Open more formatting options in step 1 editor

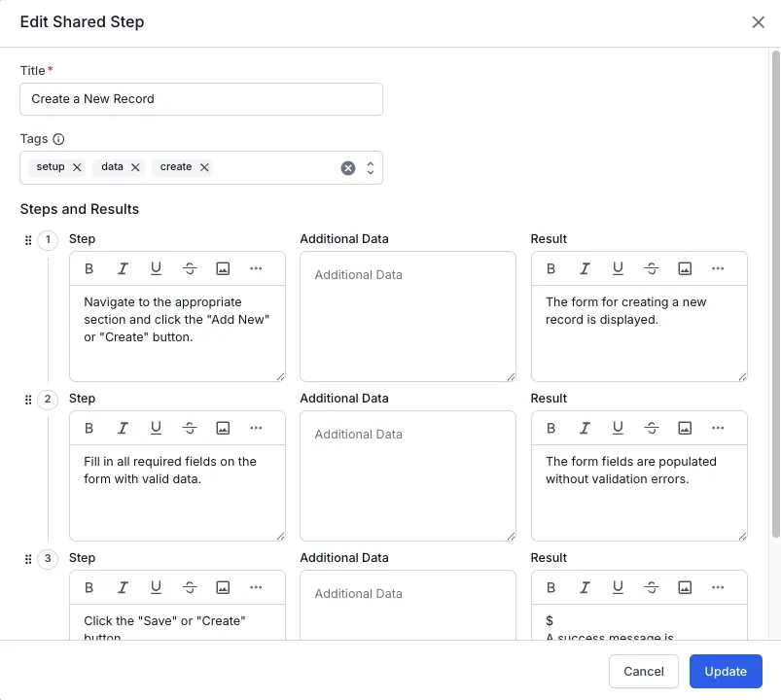click(x=257, y=268)
